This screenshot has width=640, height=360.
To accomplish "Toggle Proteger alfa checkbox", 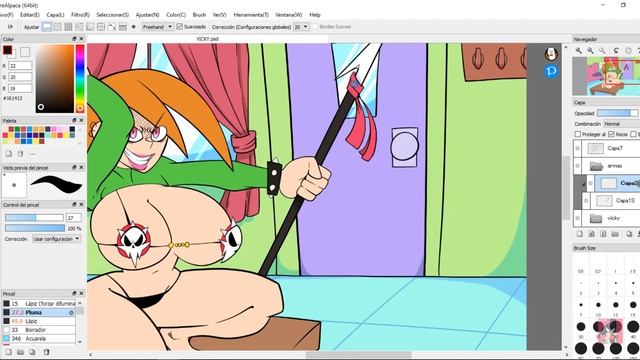I will click(x=578, y=134).
